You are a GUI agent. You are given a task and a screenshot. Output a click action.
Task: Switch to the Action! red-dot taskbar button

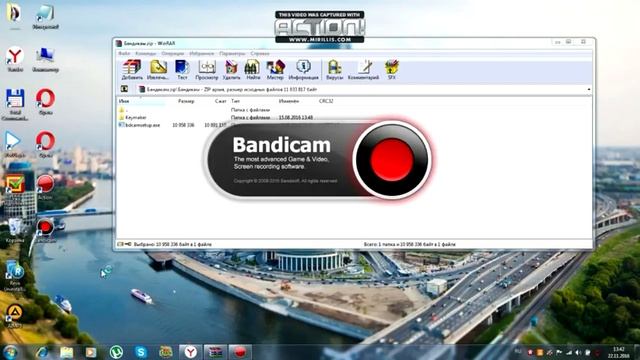240,352
